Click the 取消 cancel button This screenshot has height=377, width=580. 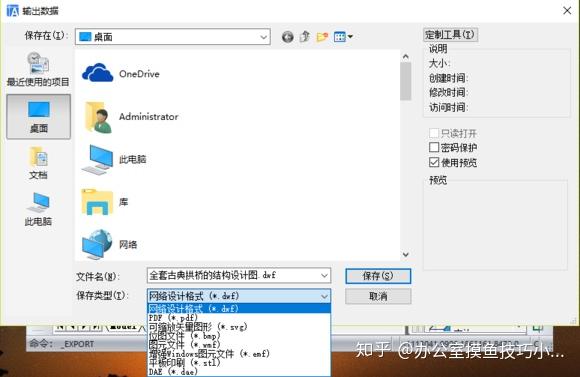[378, 296]
